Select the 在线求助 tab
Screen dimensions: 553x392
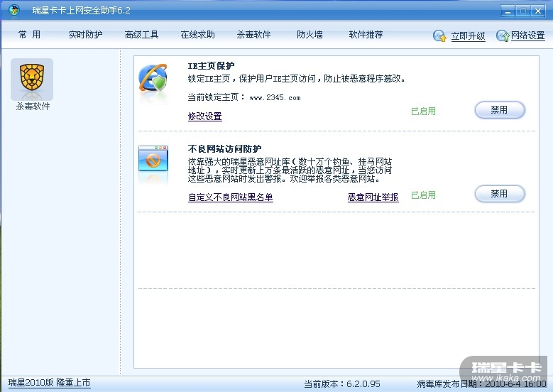click(197, 35)
